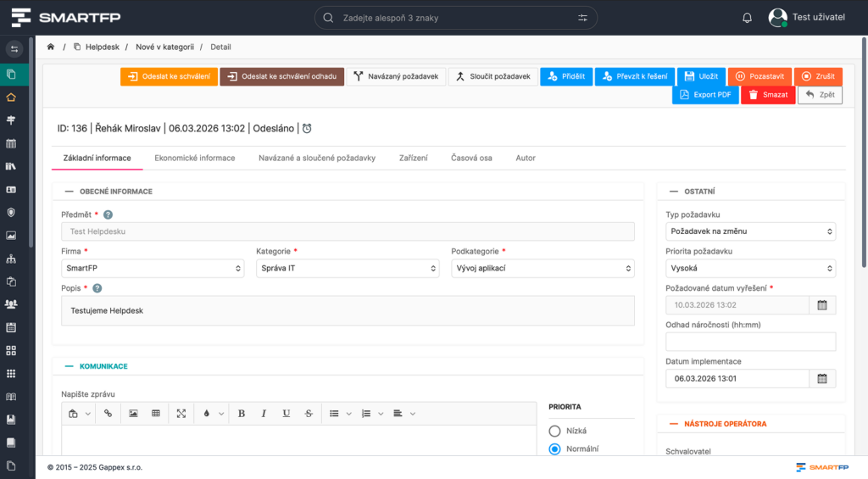Click the Export PDF button
The width and height of the screenshot is (868, 479).
705,95
